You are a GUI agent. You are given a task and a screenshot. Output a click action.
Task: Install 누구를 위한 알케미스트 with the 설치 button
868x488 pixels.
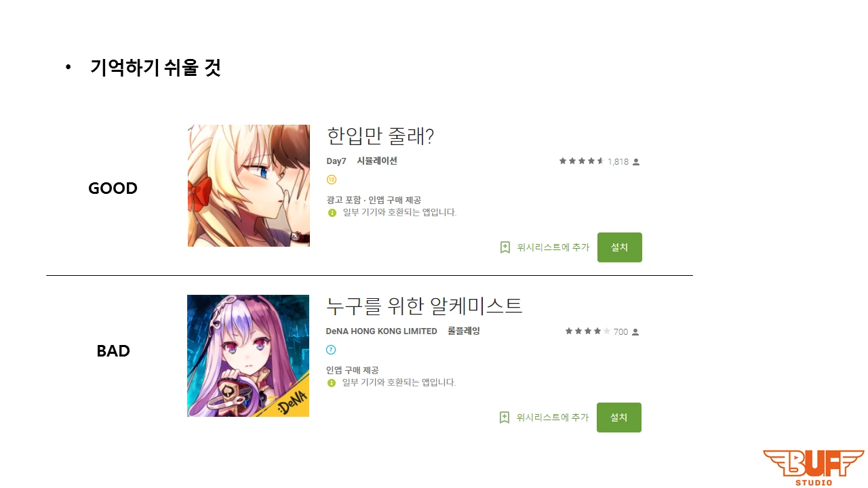[619, 418]
